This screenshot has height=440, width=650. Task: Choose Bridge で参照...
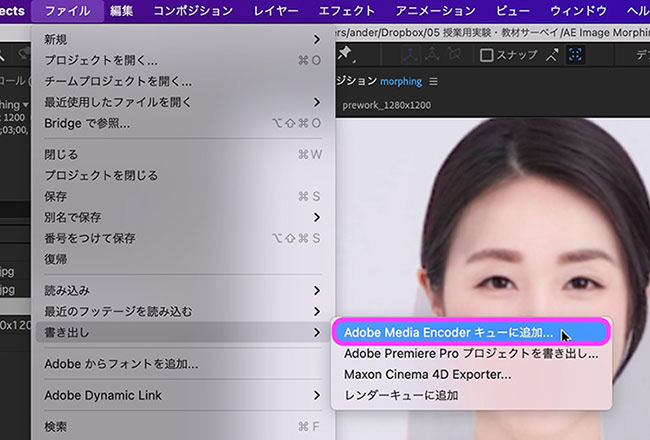coord(183,123)
